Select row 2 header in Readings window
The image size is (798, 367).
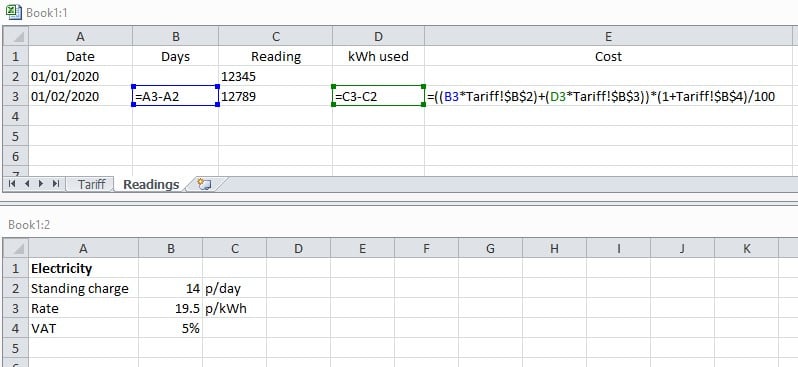coord(15,76)
